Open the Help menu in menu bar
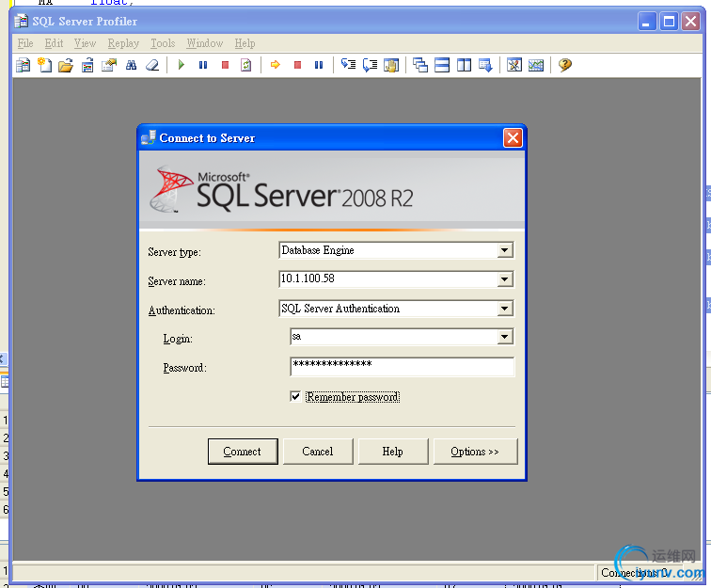The height and width of the screenshot is (588, 711). coord(245,43)
